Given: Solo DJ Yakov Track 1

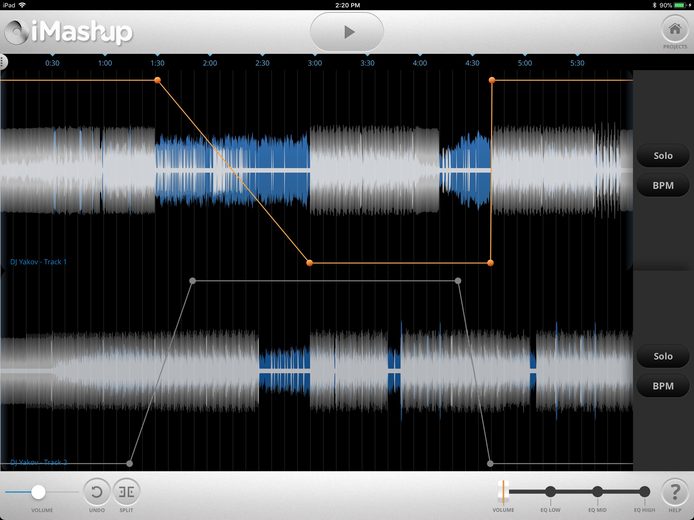Looking at the screenshot, I should [663, 155].
